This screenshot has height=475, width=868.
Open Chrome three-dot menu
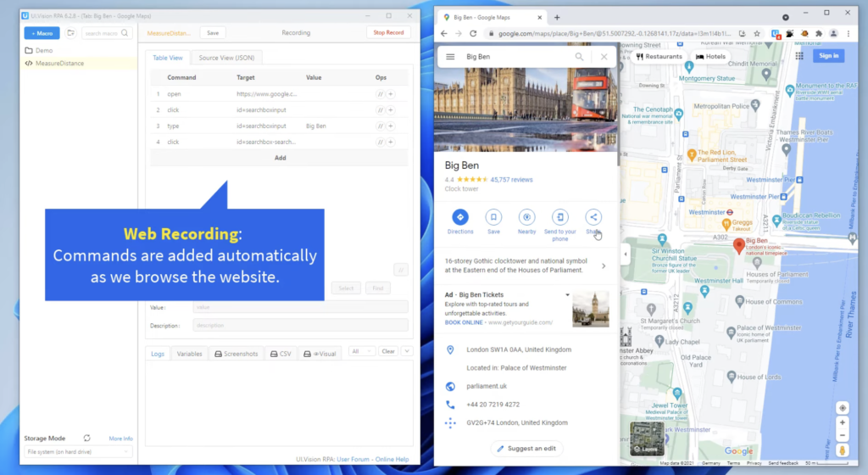point(848,34)
